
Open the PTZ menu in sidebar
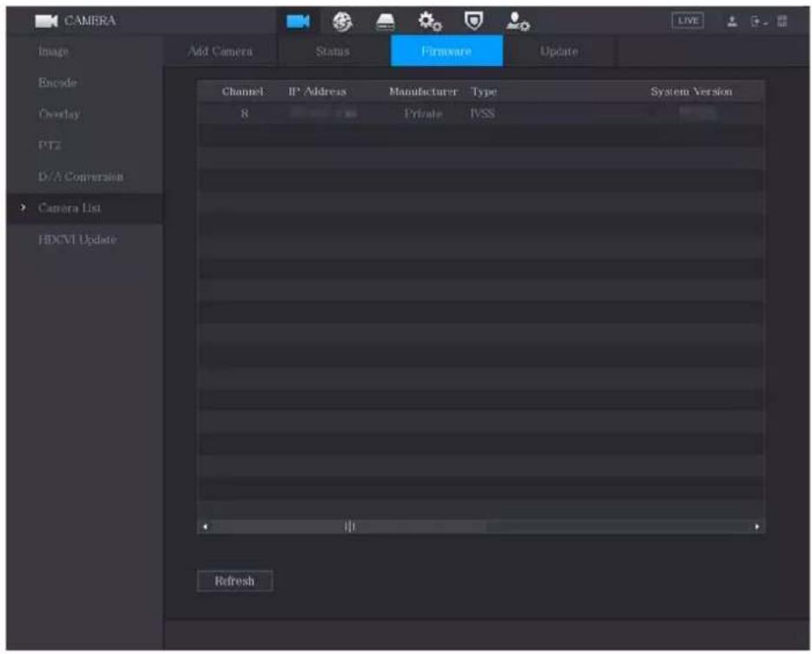click(x=50, y=146)
